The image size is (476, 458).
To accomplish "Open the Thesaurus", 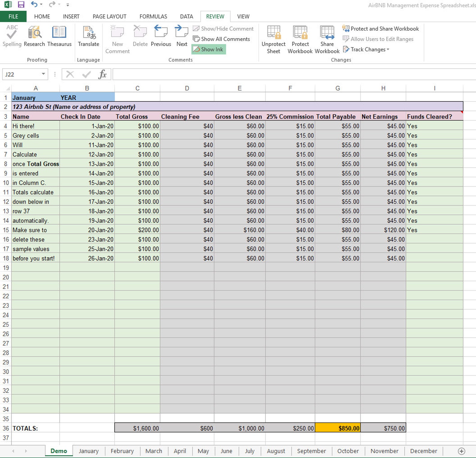I will pos(59,36).
